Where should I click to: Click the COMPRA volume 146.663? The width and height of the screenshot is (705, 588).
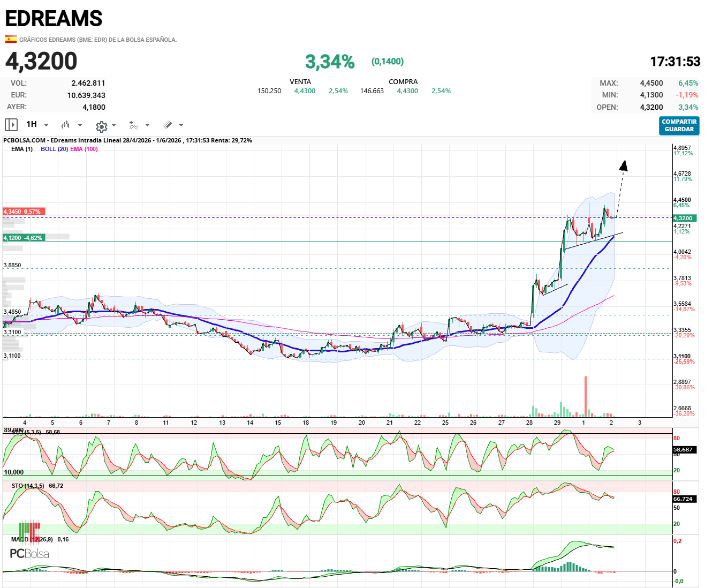372,91
